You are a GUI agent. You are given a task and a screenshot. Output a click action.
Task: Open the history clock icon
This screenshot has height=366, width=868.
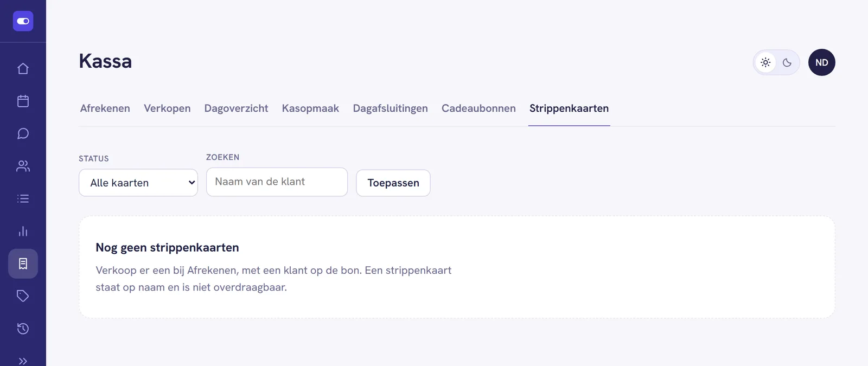(x=23, y=329)
